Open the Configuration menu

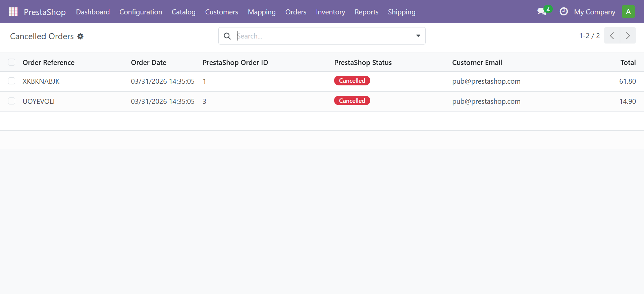pos(141,12)
